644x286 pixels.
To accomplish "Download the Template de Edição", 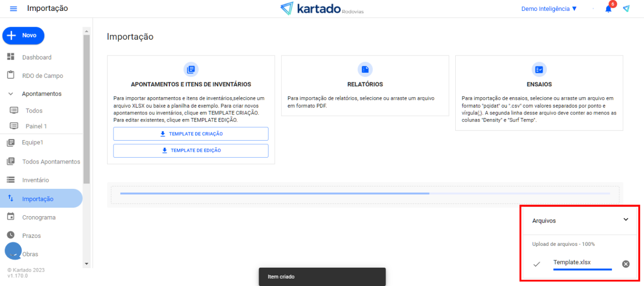I will pos(191,151).
